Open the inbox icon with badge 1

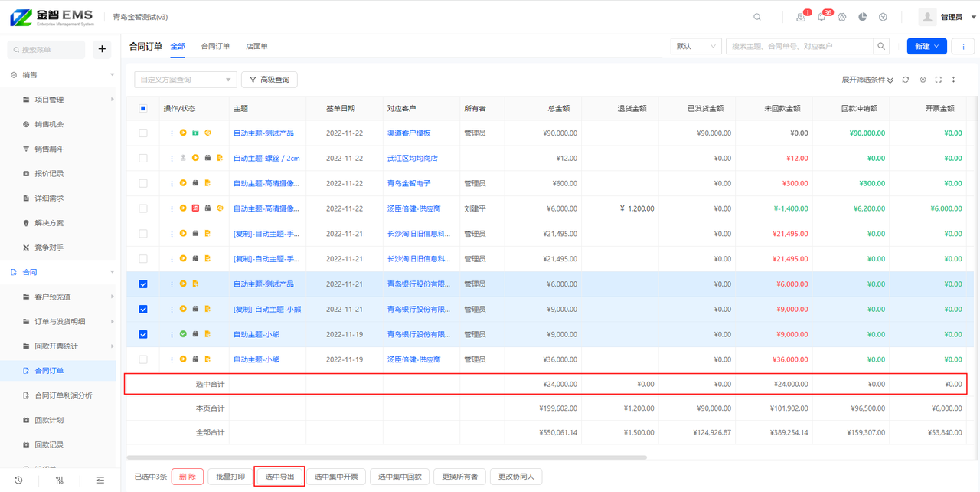pos(801,17)
